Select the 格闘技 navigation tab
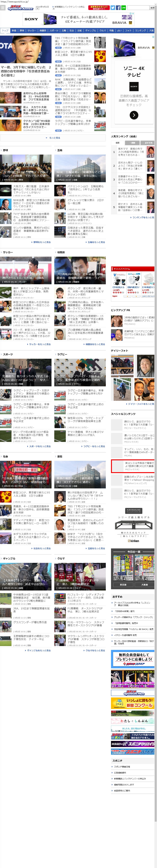 point(43,30)
